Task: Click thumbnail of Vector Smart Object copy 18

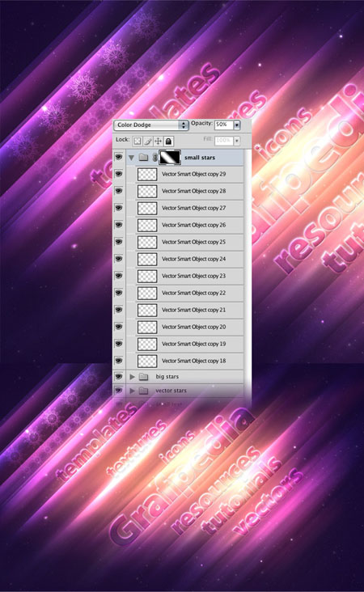Action: (147, 362)
